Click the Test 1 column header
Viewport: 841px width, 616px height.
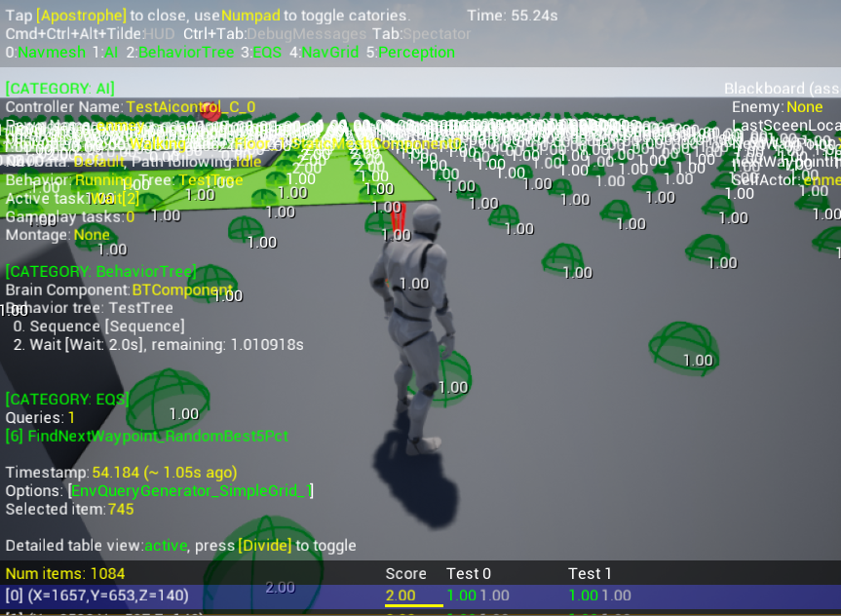point(590,574)
